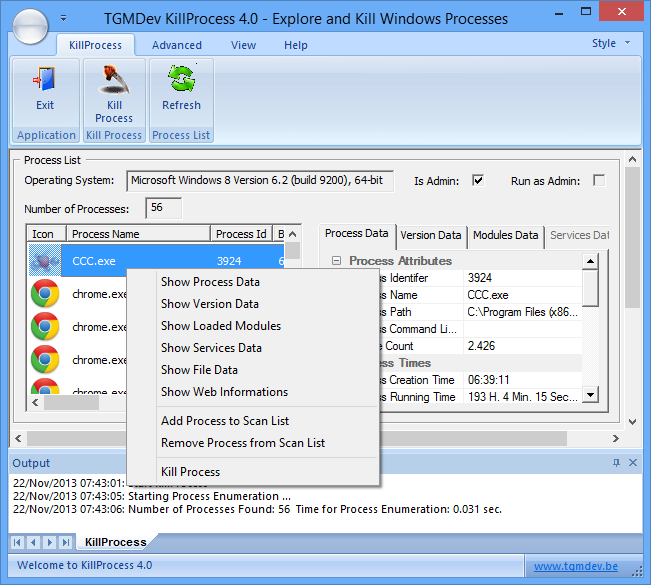Go to next output tab arrow
Screen dimensions: 651x585
click(x=49, y=542)
